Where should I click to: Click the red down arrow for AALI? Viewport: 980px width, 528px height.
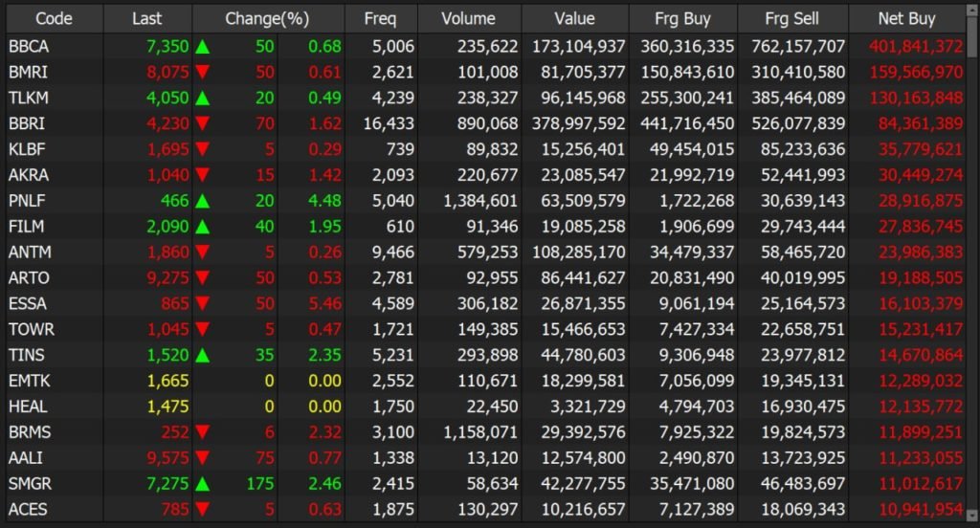[203, 458]
